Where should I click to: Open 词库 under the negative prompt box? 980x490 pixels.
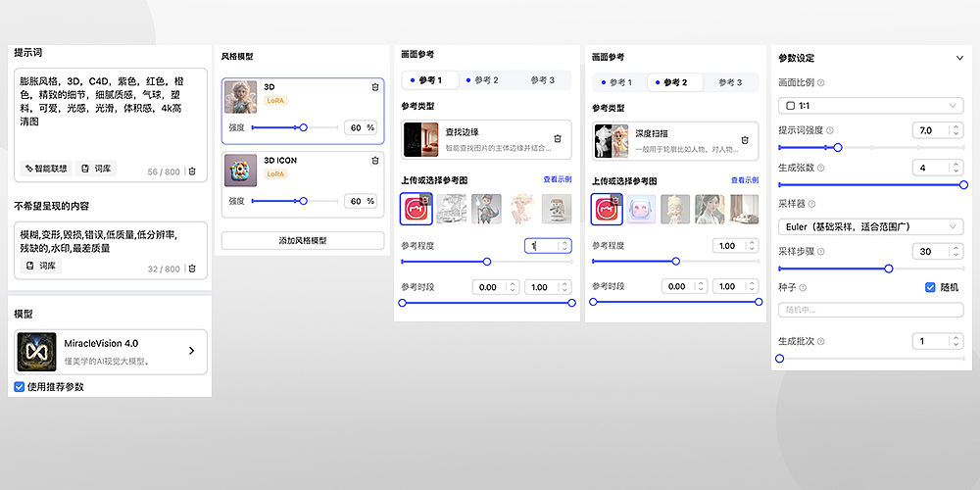(x=40, y=266)
